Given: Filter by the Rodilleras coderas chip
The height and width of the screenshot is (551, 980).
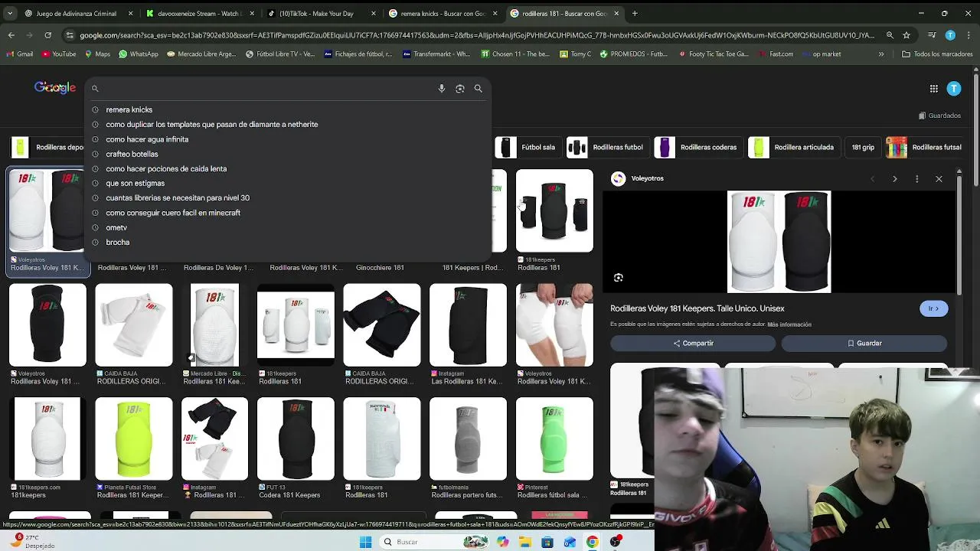Looking at the screenshot, I should tap(699, 147).
